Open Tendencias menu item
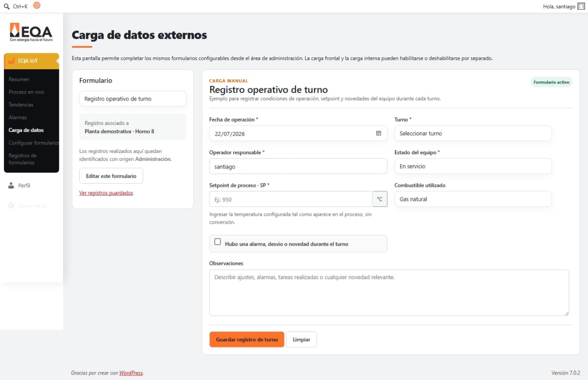Viewport: 588px width, 380px height. pyautogui.click(x=21, y=105)
